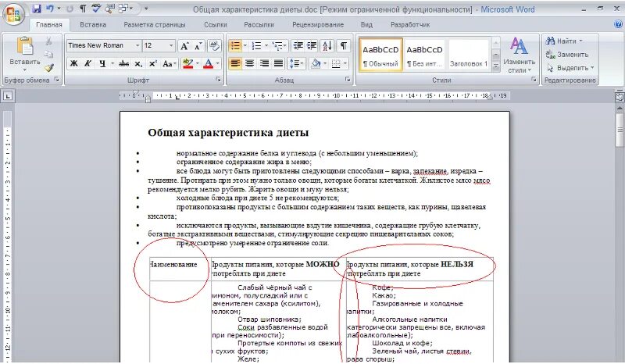This screenshot has width=625, height=364.
Task: Click Заменить to replace text
Action: click(567, 54)
